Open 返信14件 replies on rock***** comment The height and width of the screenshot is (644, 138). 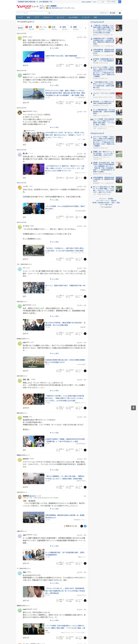(26, 103)
